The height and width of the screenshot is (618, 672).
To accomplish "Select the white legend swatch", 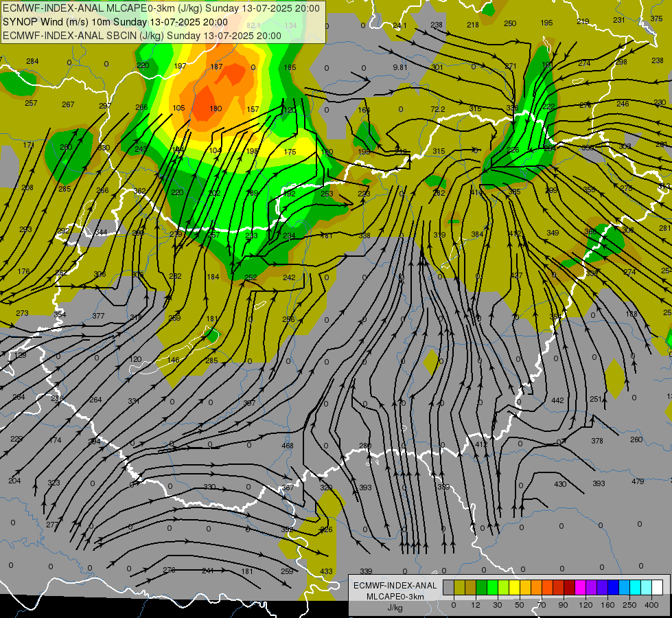I will 657,587.
